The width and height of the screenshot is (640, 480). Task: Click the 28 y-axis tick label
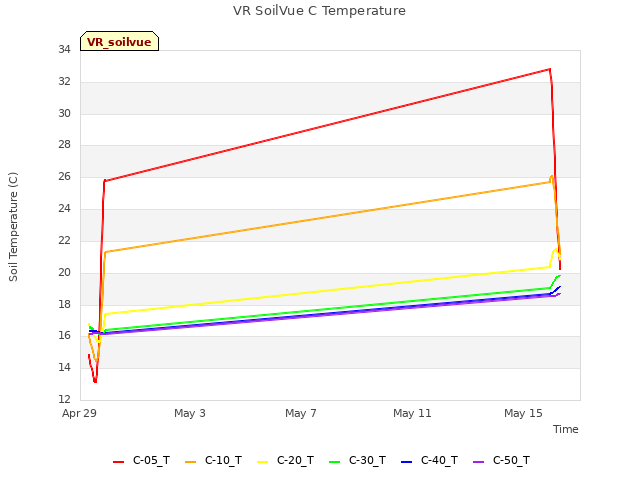(x=64, y=144)
